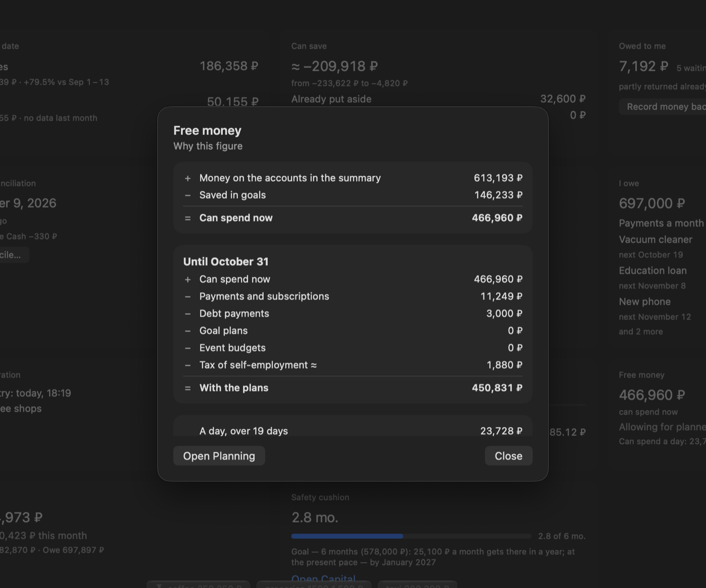Click the 450,831 ₽ total

point(497,388)
